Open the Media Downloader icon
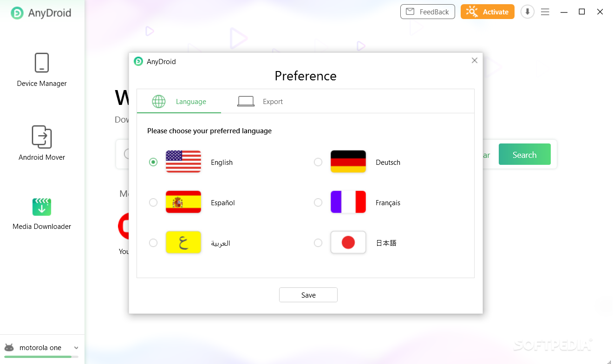This screenshot has width=613, height=364. (x=42, y=207)
